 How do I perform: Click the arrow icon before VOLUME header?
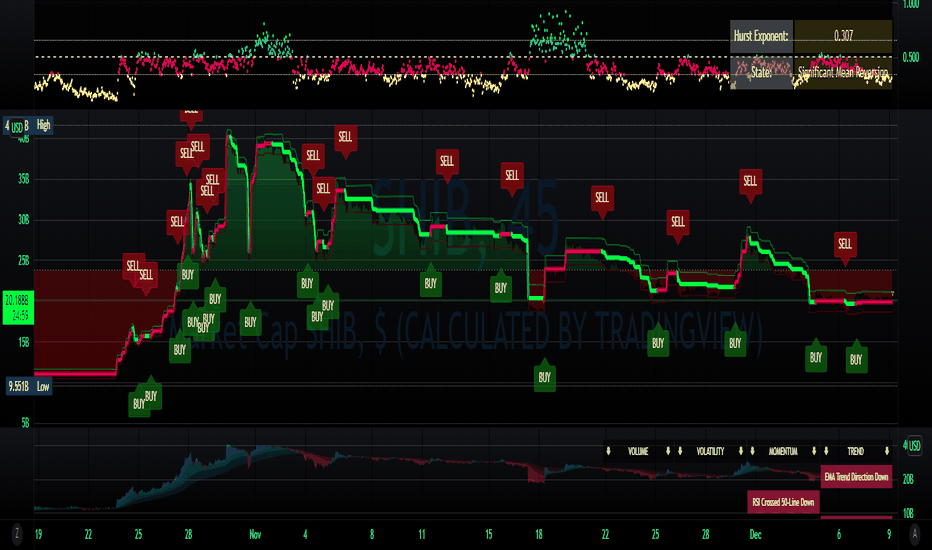(x=608, y=451)
